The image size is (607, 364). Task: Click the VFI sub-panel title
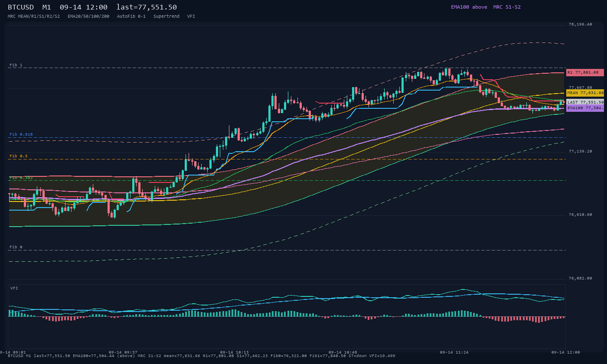pyautogui.click(x=14, y=288)
